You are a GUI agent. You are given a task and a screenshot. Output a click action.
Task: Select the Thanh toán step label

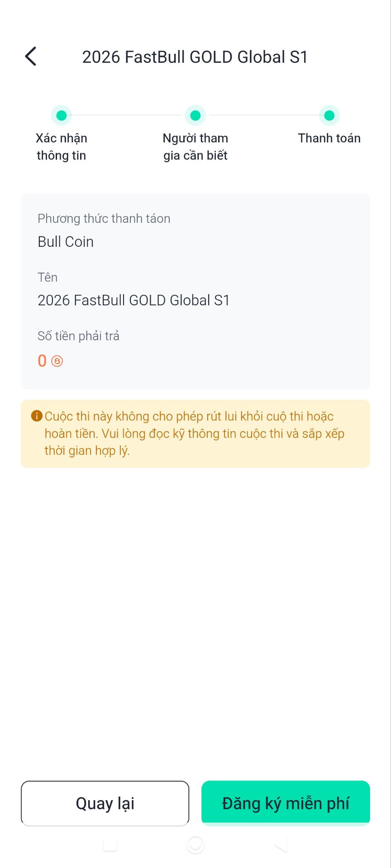click(x=329, y=138)
